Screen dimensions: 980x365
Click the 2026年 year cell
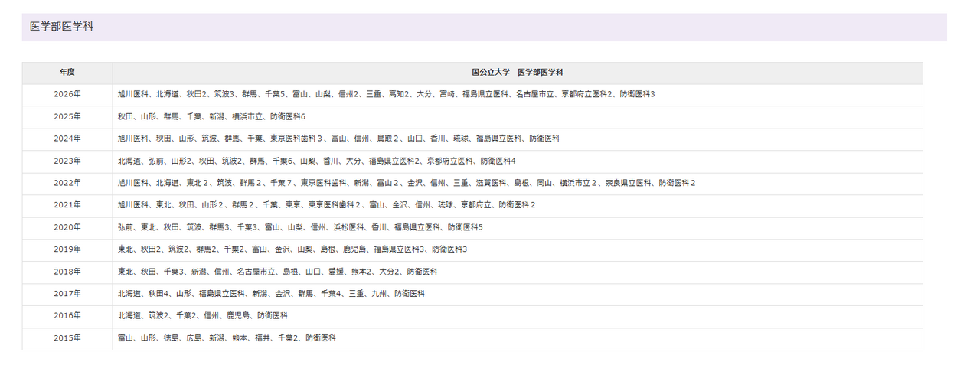point(67,94)
